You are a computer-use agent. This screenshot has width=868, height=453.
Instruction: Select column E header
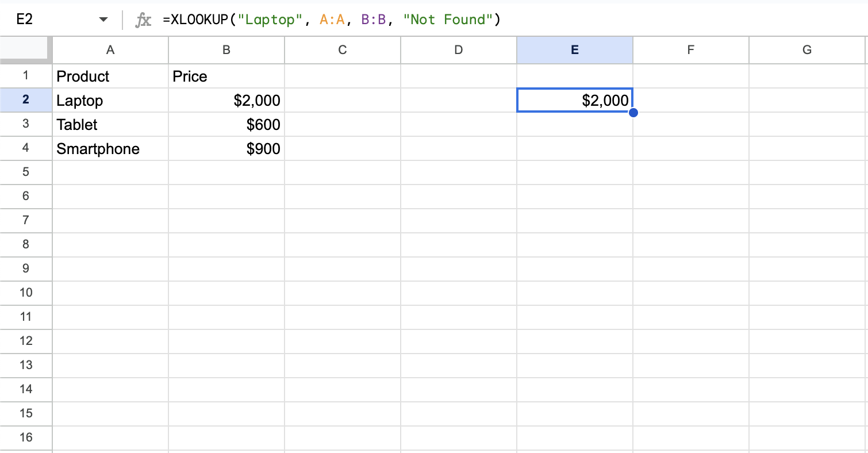click(x=574, y=50)
